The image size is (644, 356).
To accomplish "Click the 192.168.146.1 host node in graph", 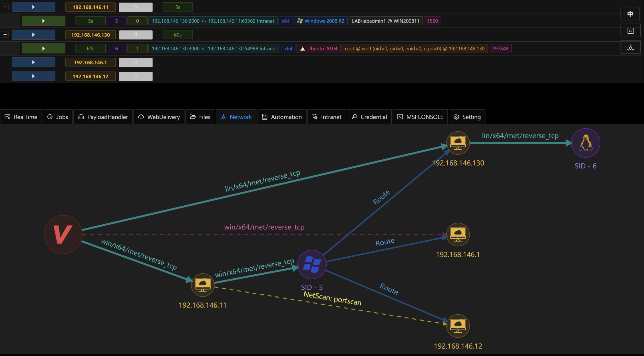I will coord(458,234).
